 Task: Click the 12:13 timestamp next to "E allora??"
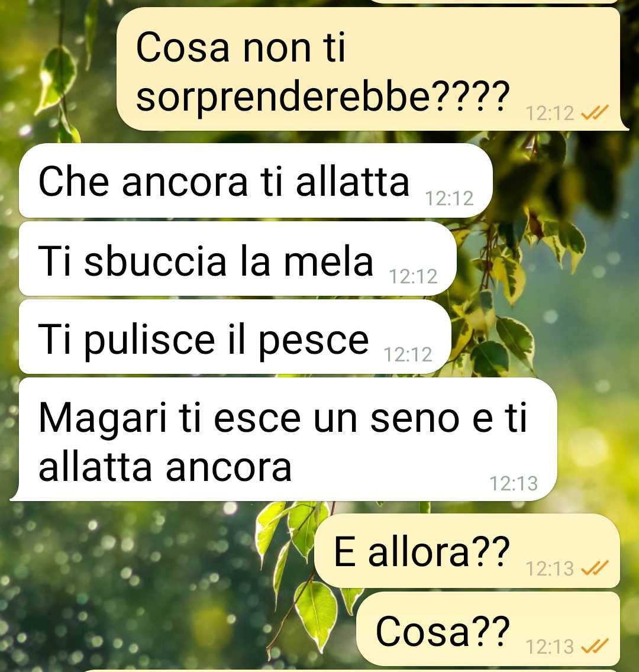tap(550, 568)
